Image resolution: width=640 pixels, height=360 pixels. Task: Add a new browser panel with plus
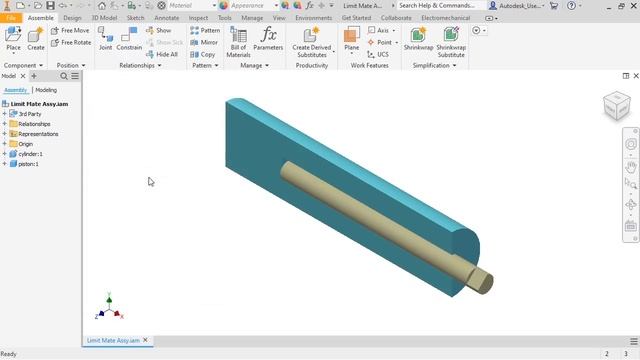pyautogui.click(x=34, y=76)
